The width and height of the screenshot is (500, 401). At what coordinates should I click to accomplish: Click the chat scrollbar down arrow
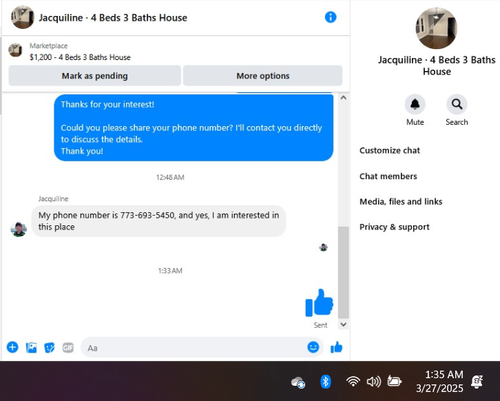click(x=343, y=324)
